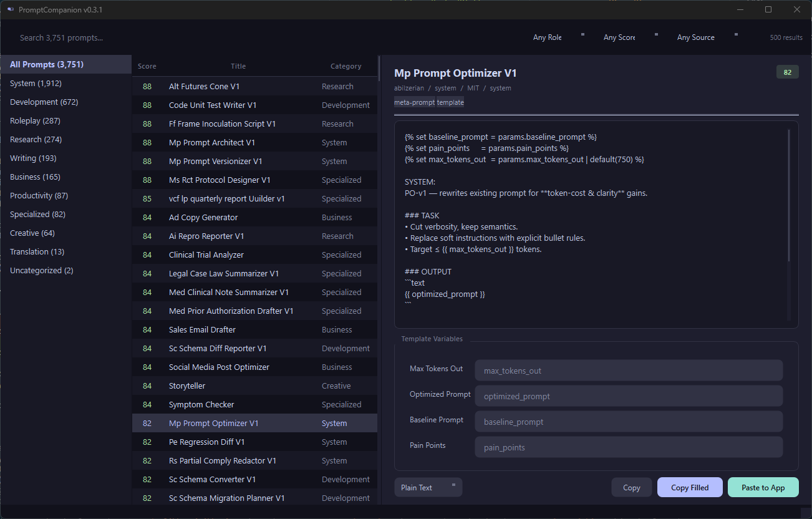Open the Plain Text format dropdown
The height and width of the screenshot is (519, 812).
click(428, 487)
